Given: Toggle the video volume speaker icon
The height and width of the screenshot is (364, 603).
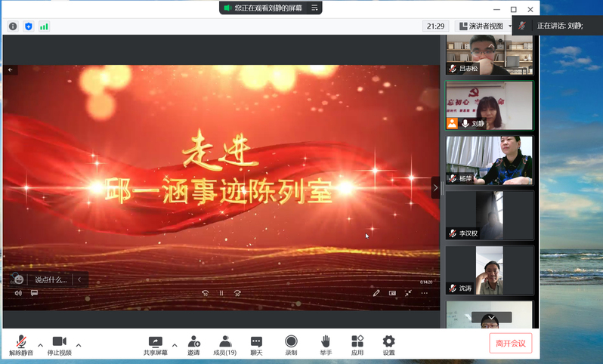Looking at the screenshot, I should coord(18,293).
